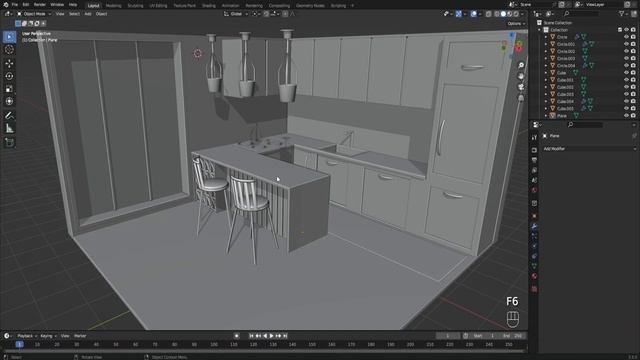The image size is (640, 360).
Task: Choose the Transform tool
Action: pyautogui.click(x=9, y=101)
